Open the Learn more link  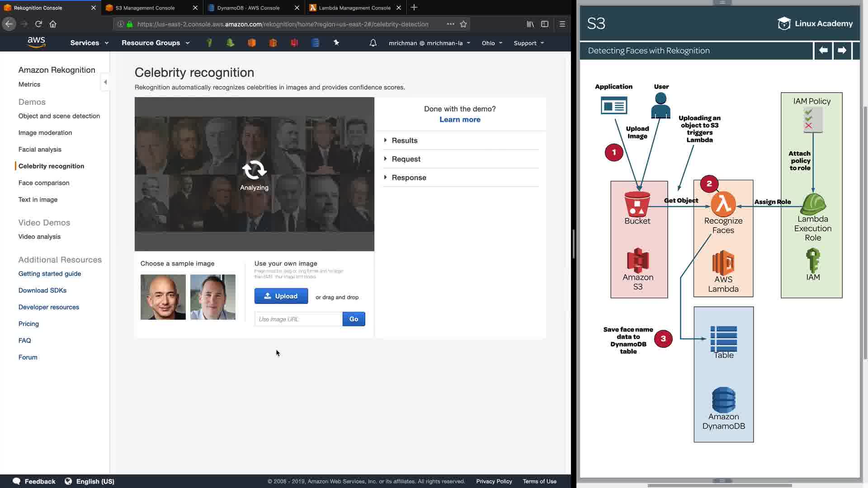tap(460, 119)
